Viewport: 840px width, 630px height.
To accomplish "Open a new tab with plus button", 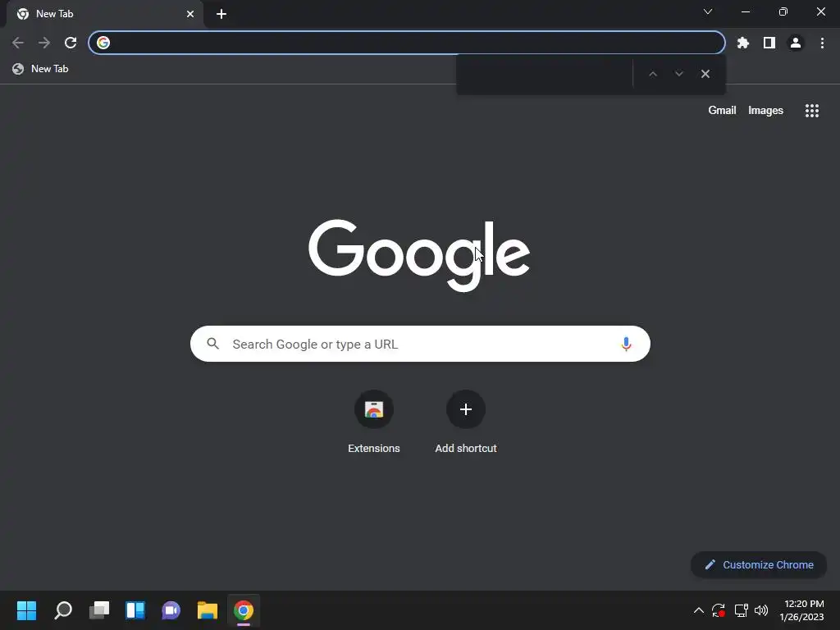I will tap(221, 14).
